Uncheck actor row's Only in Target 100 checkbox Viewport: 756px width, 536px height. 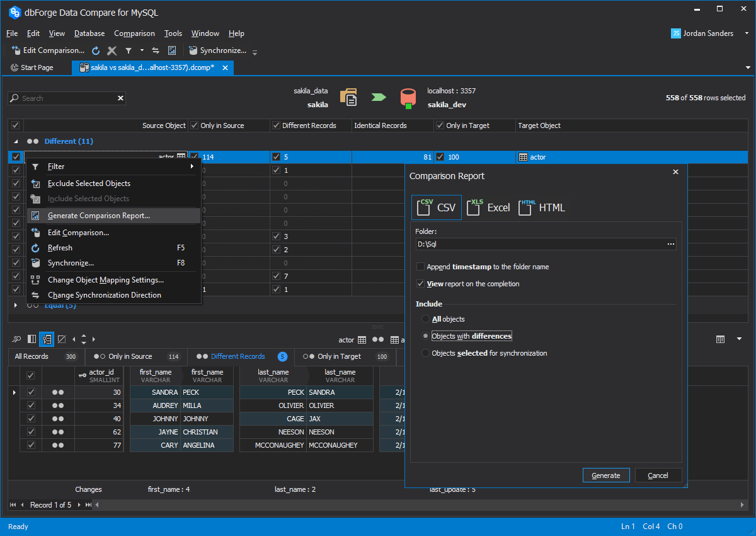point(440,157)
